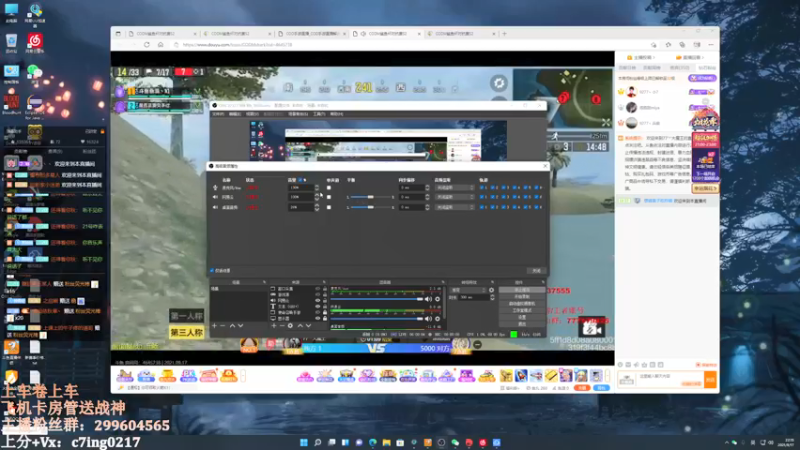This screenshot has height=450, width=800.
Task: Open the Recycle Bin desktop icon
Action: point(11,43)
